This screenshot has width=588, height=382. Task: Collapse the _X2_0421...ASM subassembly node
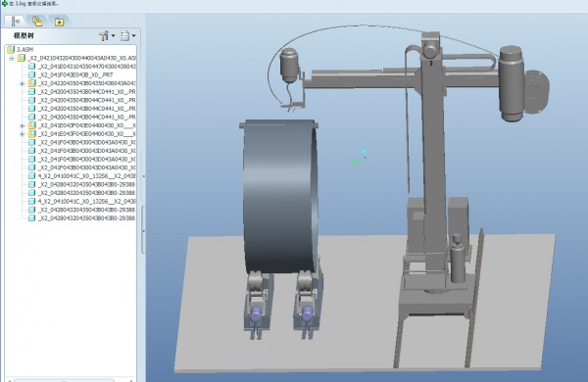(12, 58)
